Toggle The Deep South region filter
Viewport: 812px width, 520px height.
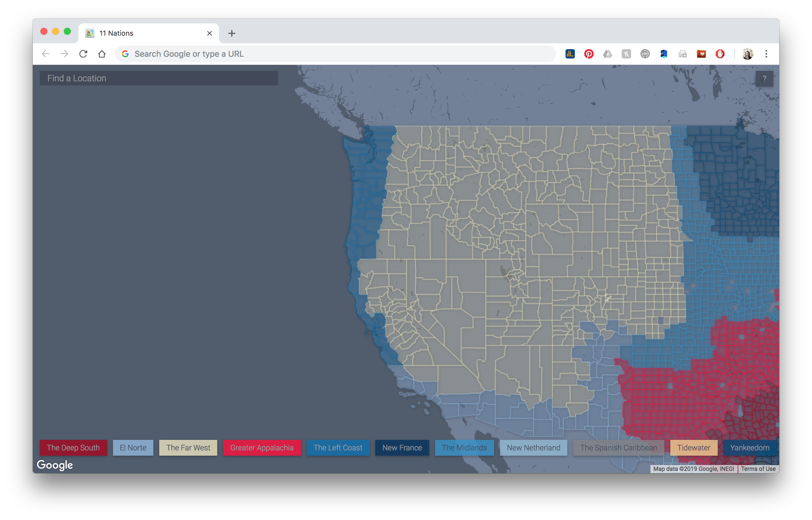pyautogui.click(x=73, y=448)
